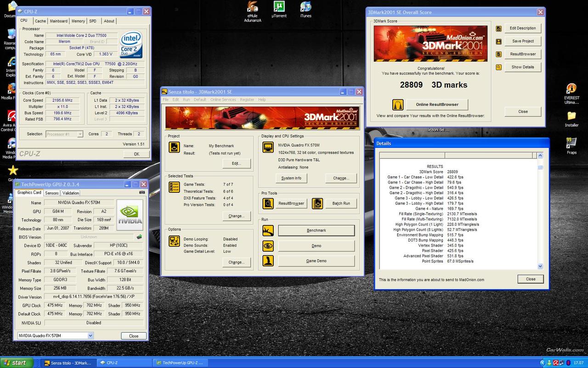
Task: Open the GPU selector dropdown in GPU-Z
Action: (90, 336)
